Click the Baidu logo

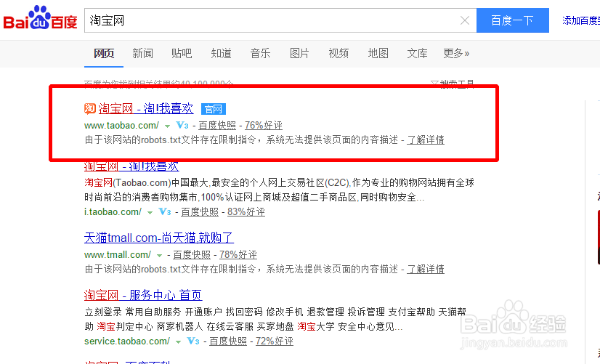click(x=40, y=18)
